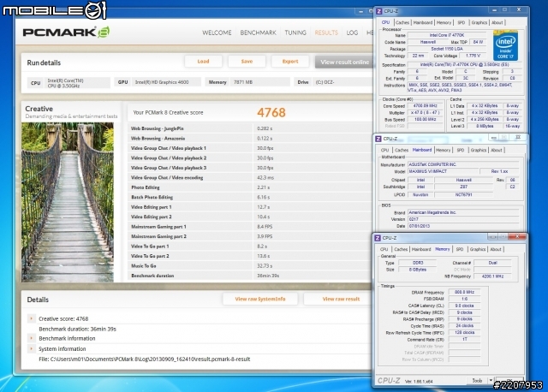The image size is (548, 392).
Task: Open the TUNING tab
Action: coord(295,33)
